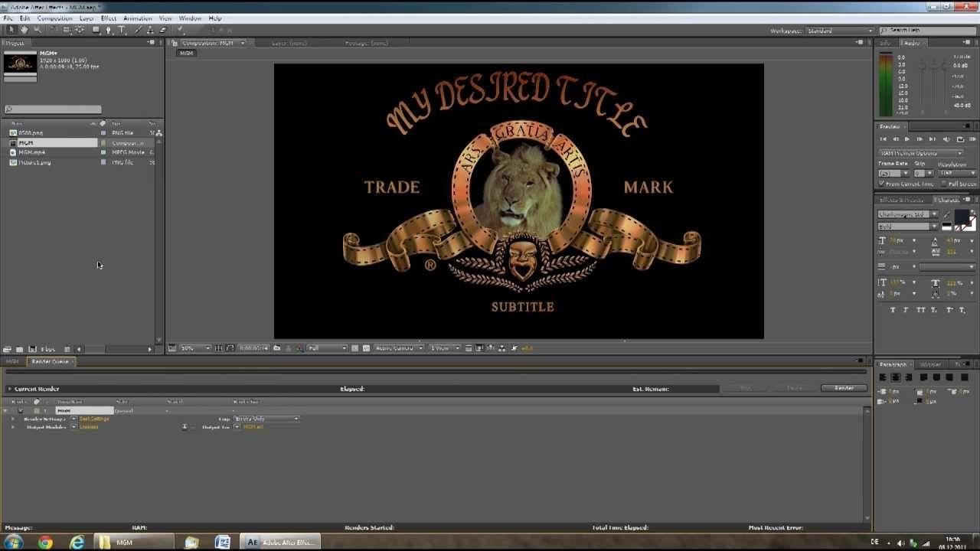Switch to the Render Queue tab
980x551 pixels.
click(x=50, y=361)
